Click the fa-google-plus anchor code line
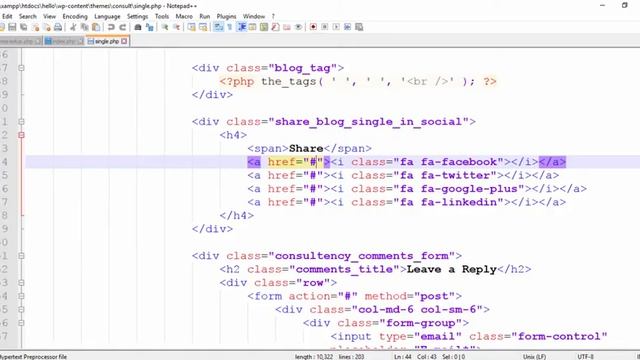The image size is (640, 360). click(417, 189)
